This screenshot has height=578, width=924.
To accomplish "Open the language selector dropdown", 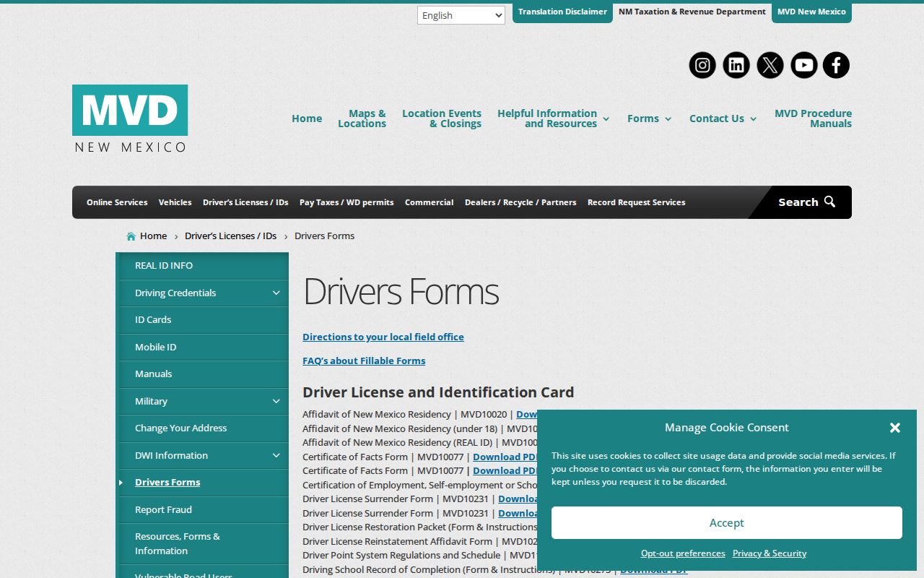I will (461, 15).
